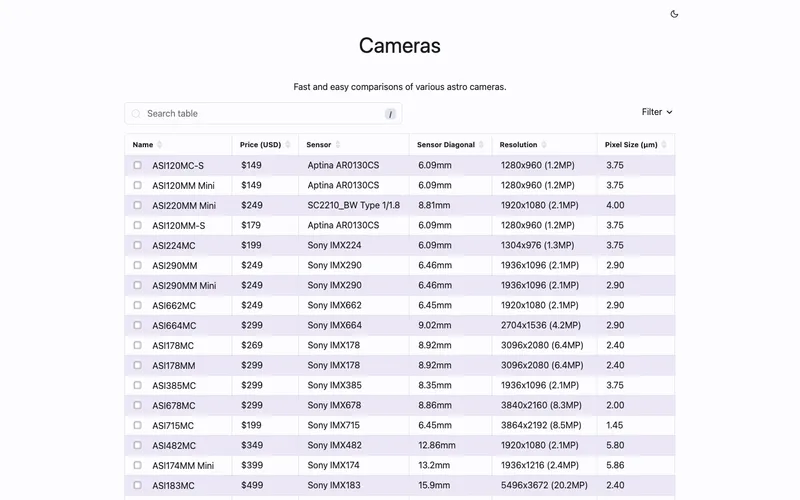The width and height of the screenshot is (800, 500).
Task: Sort by Price (USD) column arrows
Action: point(288,145)
